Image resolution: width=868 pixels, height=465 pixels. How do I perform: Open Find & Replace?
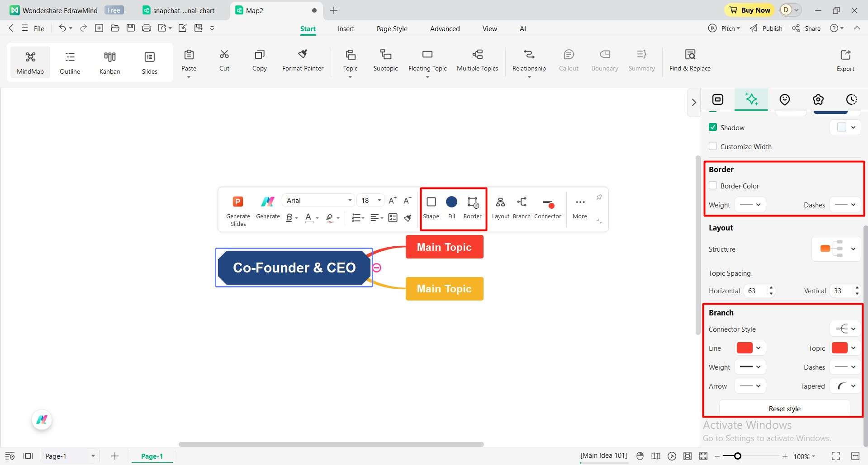tap(690, 61)
